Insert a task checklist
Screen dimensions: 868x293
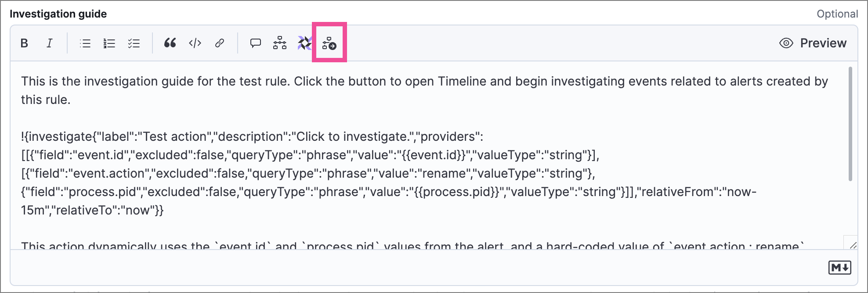click(x=134, y=43)
